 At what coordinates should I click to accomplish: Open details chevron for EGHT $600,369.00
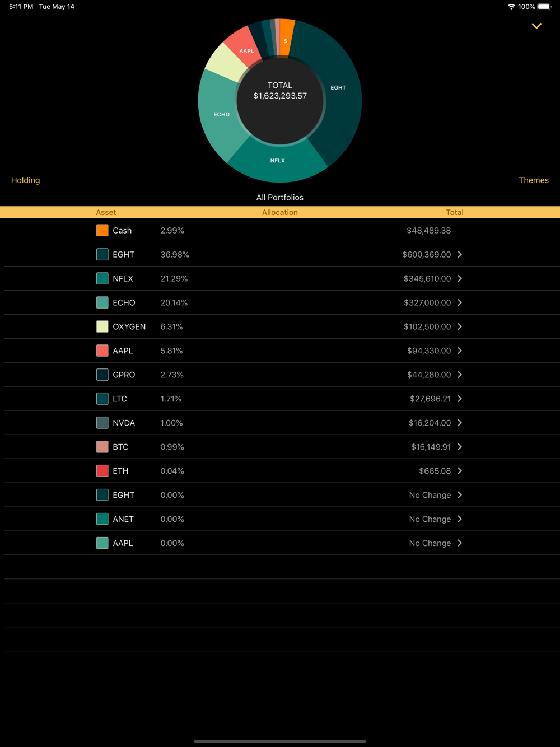point(460,254)
